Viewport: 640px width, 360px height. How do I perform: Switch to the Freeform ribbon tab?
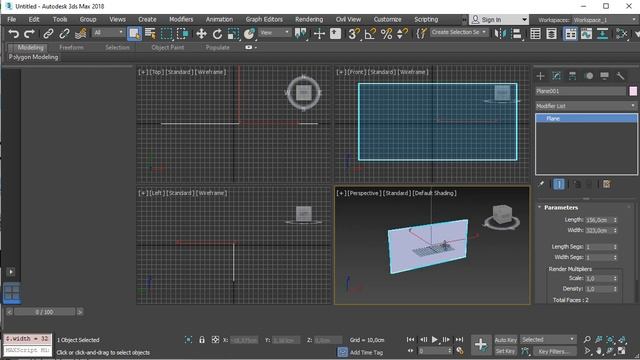71,47
